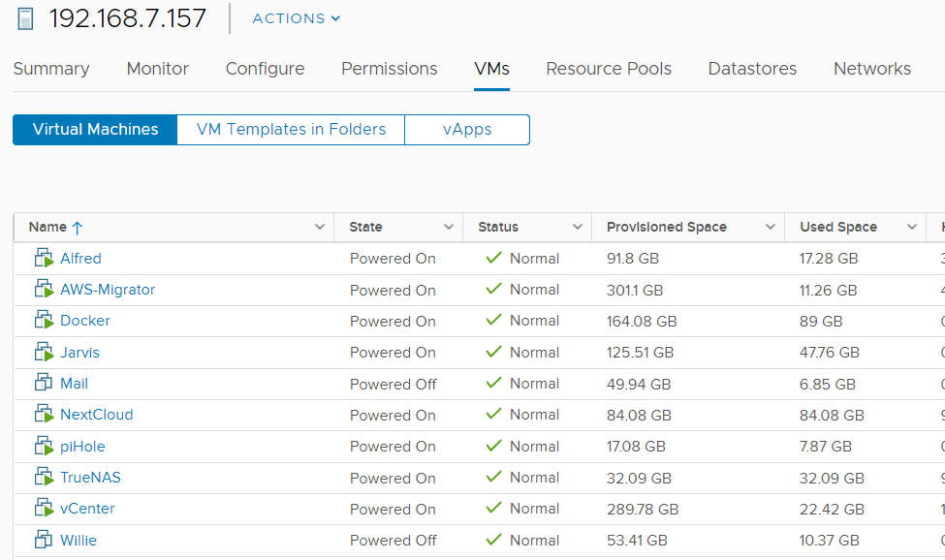Click the TrueNAS VM icon
This screenshot has height=560, width=945.
tap(44, 478)
